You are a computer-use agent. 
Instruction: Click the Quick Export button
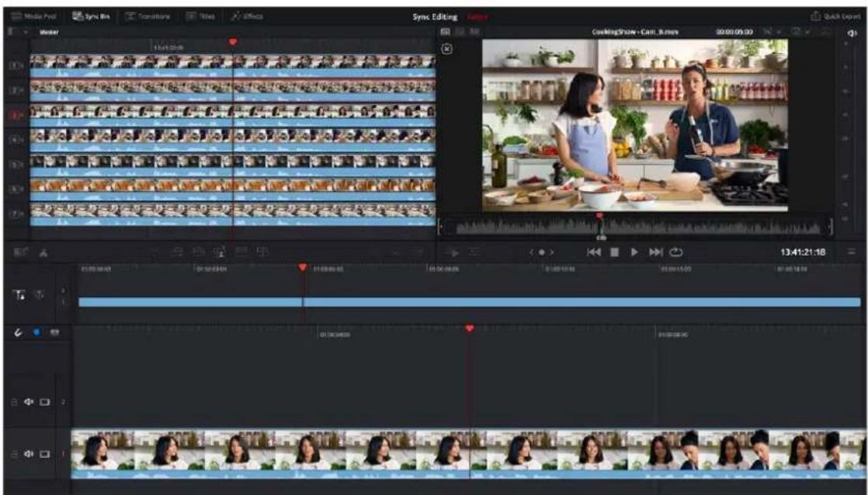click(x=835, y=16)
